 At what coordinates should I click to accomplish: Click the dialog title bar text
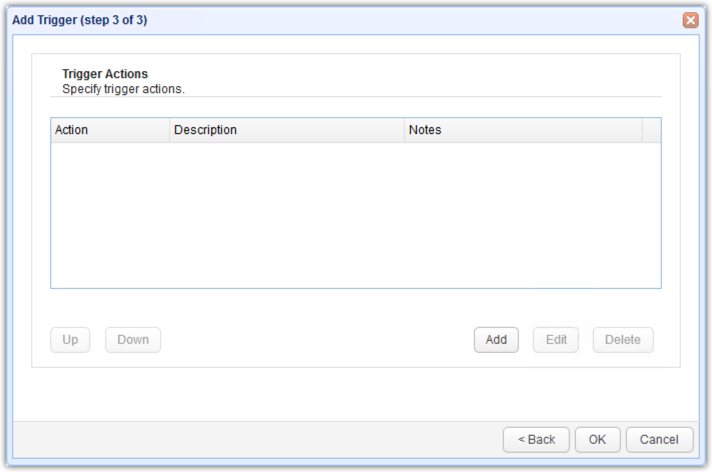click(80, 20)
